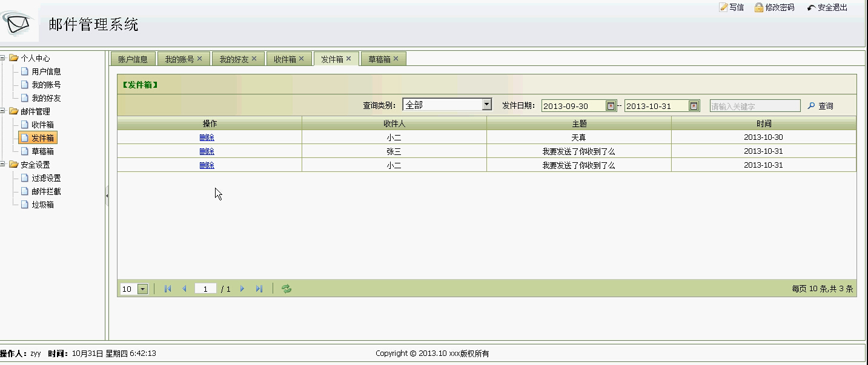
Task: Open the end date calendar picker
Action: tap(694, 106)
